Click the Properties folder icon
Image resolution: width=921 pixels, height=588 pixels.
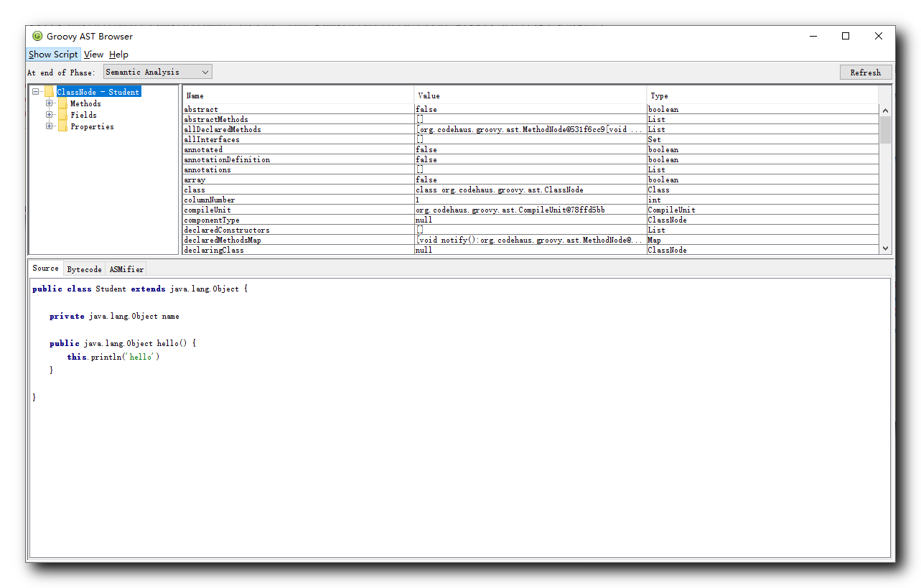coord(62,126)
